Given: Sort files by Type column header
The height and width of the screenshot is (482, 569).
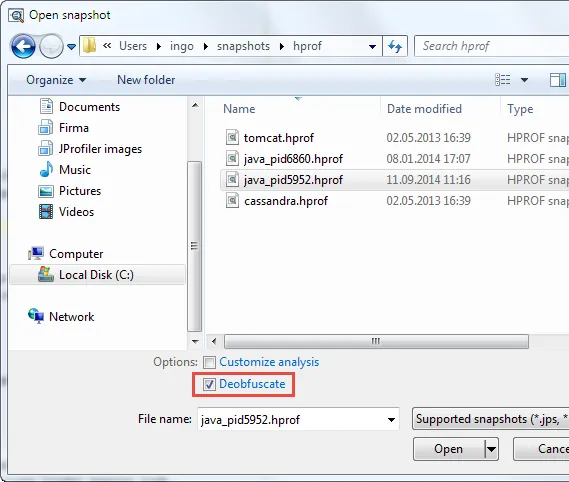Looking at the screenshot, I should tap(520, 109).
